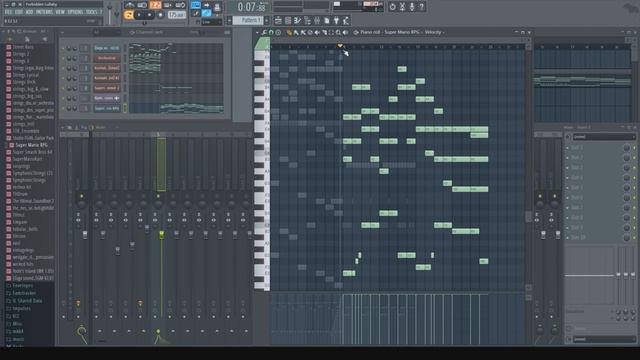Open the wrench tools menu in piano roll

[264, 32]
